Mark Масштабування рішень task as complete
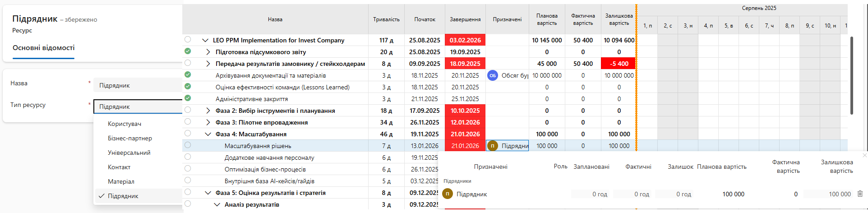868x213 pixels. (188, 145)
